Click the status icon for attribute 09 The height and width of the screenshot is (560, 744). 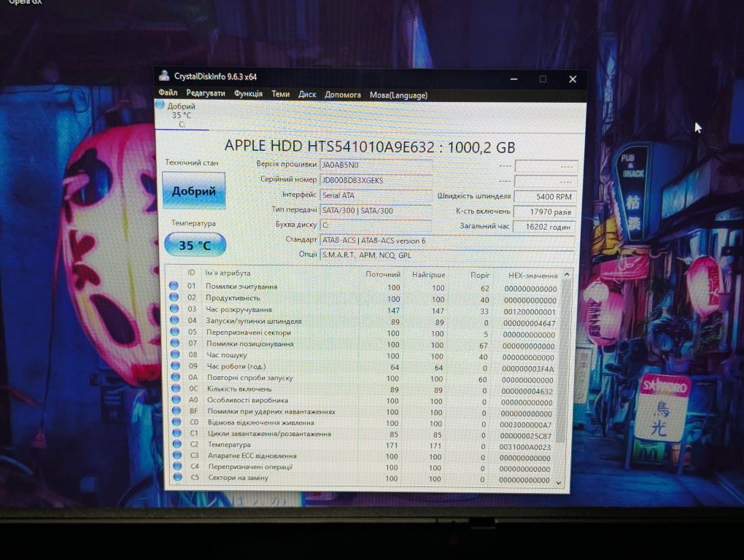(176, 365)
